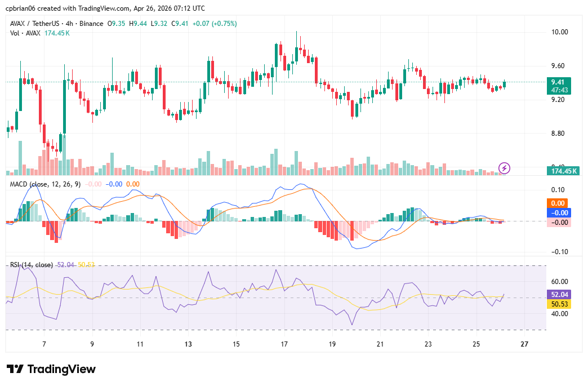Click the 47:43 candle countdown timer
The width and height of the screenshot is (588, 386).
pos(558,90)
